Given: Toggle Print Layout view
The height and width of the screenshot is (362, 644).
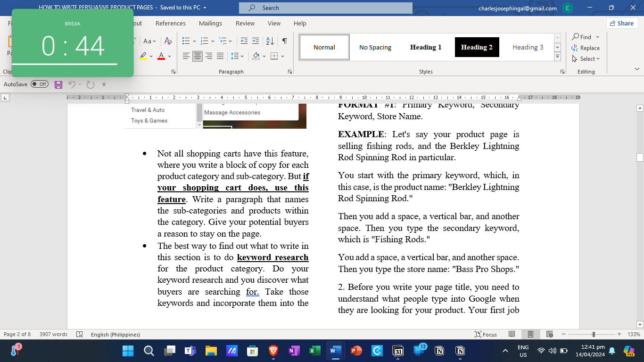Looking at the screenshot, I should [x=530, y=334].
